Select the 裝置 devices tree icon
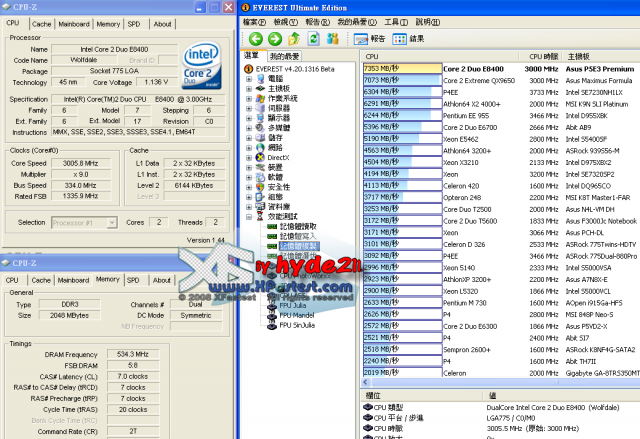640x439 pixels. pos(260,167)
